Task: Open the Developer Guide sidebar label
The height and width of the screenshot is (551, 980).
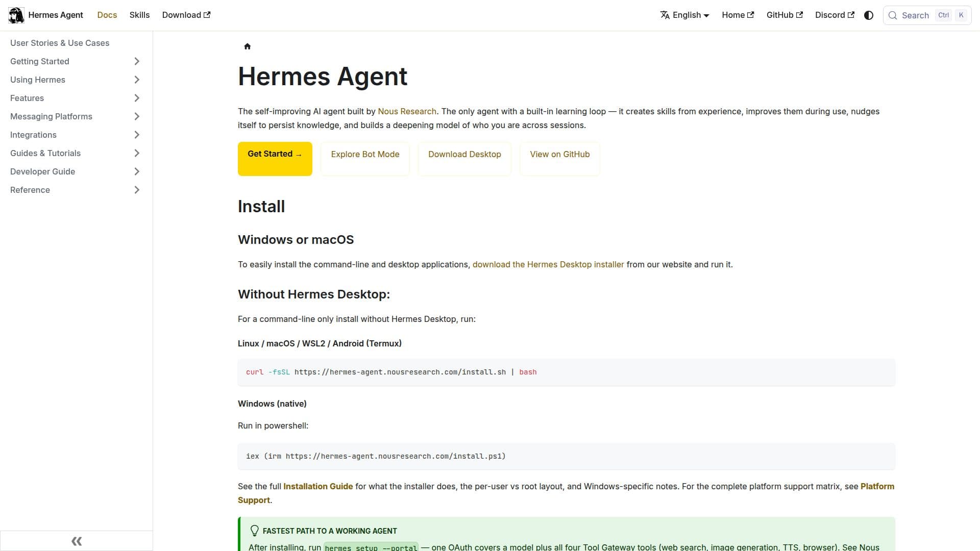Action: click(x=42, y=171)
